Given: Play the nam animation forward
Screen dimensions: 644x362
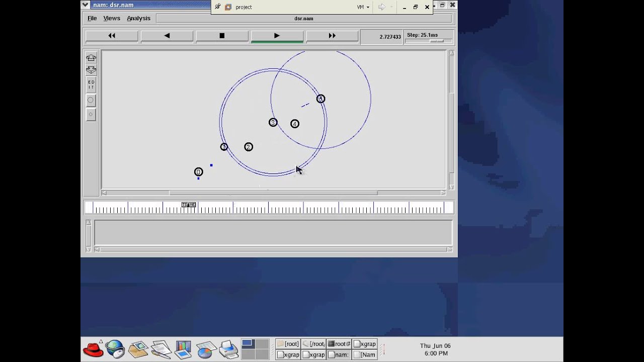Looking at the screenshot, I should (x=277, y=36).
